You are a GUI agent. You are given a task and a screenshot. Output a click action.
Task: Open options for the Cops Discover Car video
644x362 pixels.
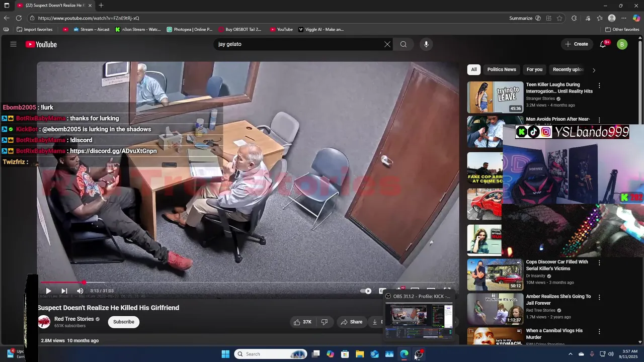599,262
